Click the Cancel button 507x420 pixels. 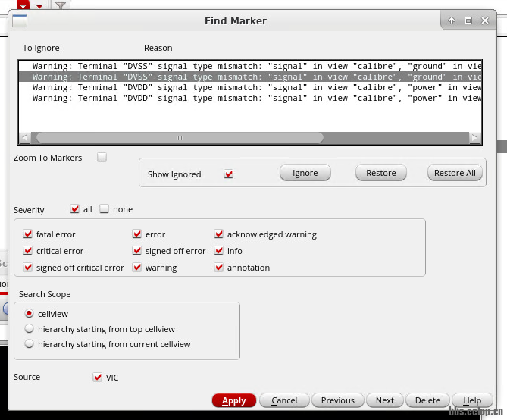284,400
